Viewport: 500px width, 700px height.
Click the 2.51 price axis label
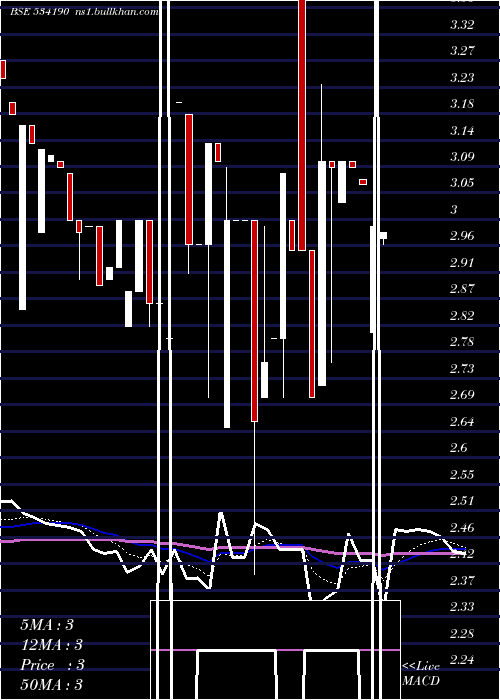pos(462,501)
